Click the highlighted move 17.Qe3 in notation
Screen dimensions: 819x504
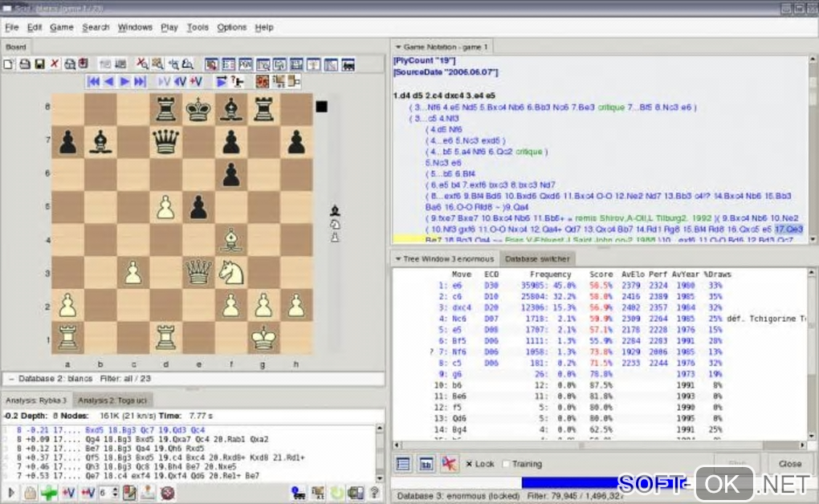(x=788, y=230)
